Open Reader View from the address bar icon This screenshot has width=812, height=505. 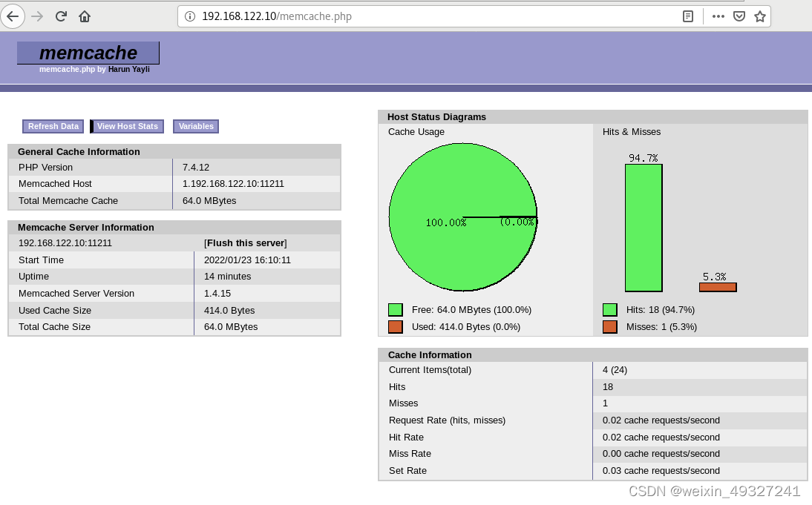coord(687,16)
